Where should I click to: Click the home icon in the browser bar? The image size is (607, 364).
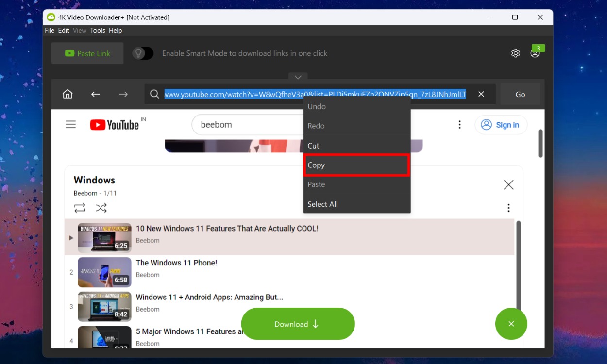click(67, 94)
